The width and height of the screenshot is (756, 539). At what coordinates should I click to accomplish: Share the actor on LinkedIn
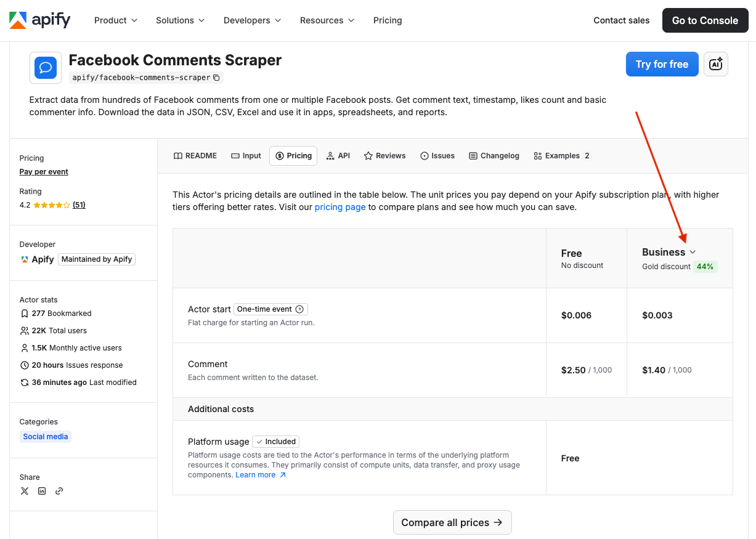pos(42,491)
